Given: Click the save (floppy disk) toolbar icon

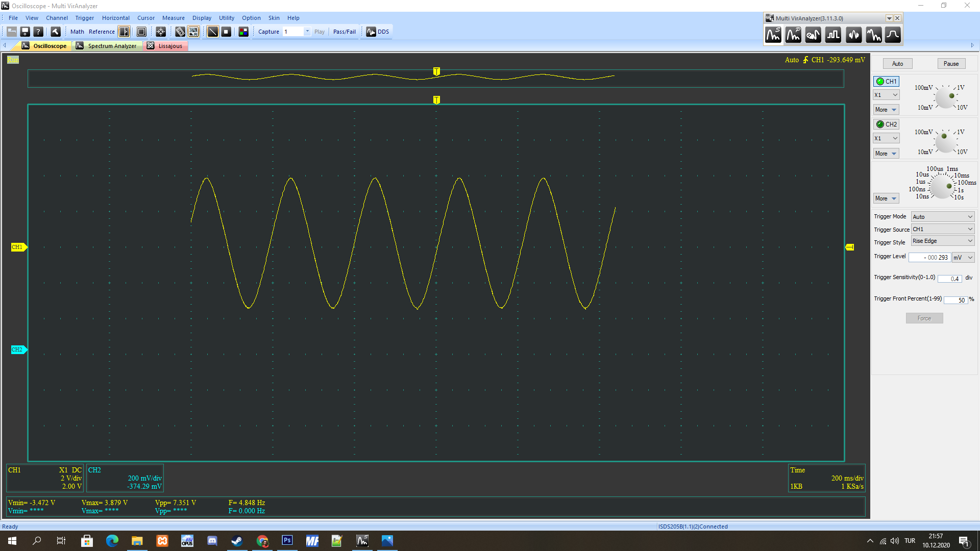Looking at the screenshot, I should pyautogui.click(x=24, y=32).
